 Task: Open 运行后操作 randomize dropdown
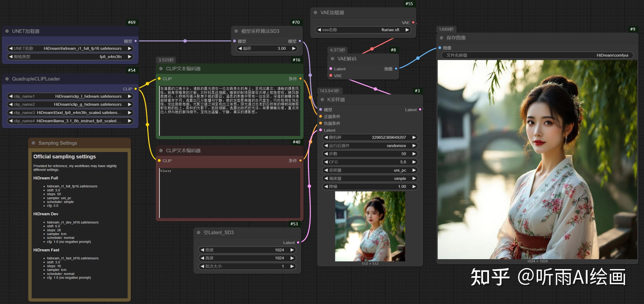370,146
